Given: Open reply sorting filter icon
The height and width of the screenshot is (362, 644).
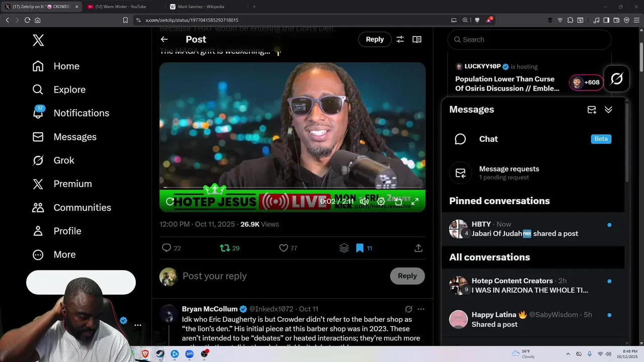Looking at the screenshot, I should (x=400, y=39).
